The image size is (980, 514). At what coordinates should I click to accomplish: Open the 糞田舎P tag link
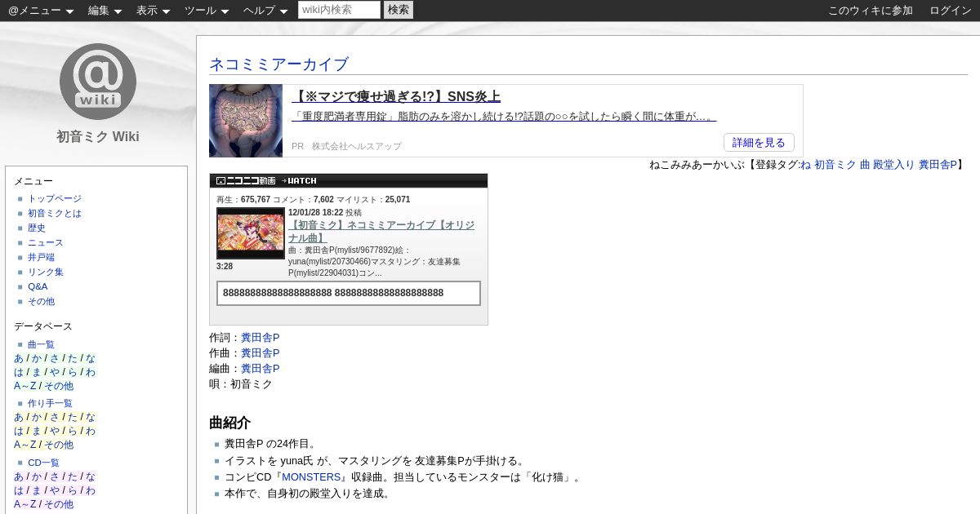tap(938, 165)
